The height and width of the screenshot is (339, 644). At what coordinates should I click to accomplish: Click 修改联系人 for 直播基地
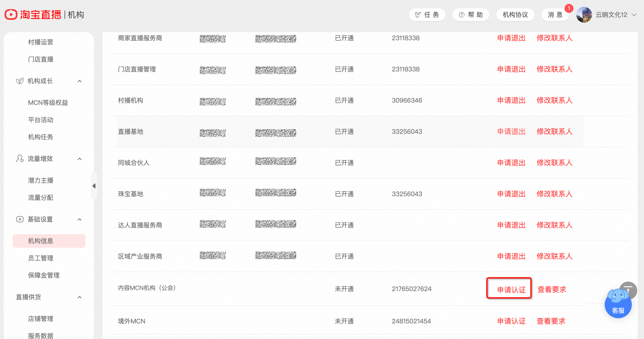[x=554, y=132]
